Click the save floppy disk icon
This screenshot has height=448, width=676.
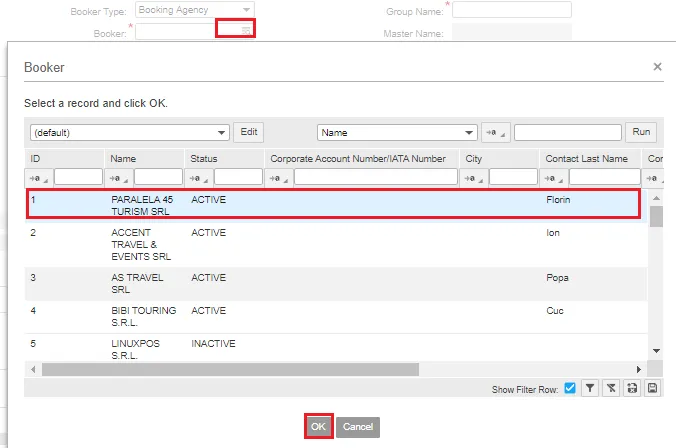coord(653,388)
